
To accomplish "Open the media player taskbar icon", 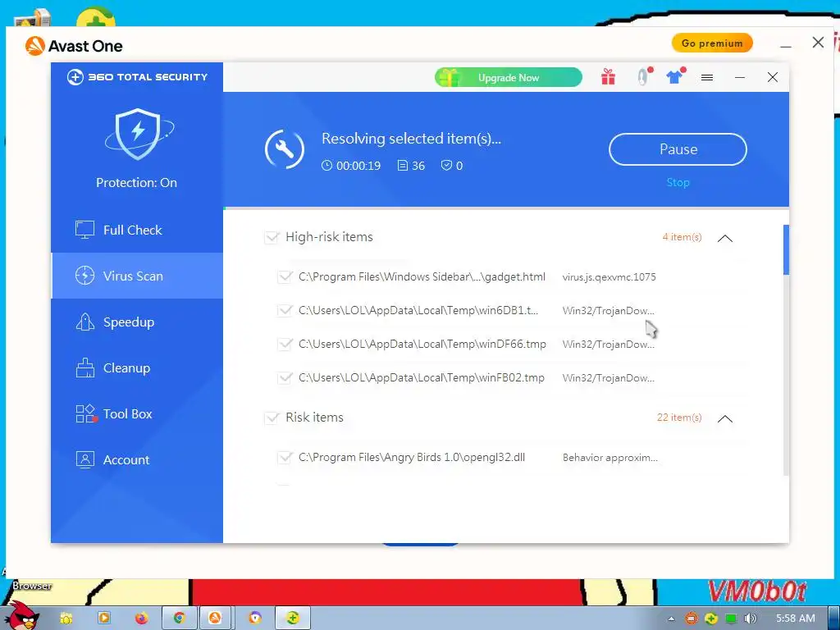I will click(104, 619).
